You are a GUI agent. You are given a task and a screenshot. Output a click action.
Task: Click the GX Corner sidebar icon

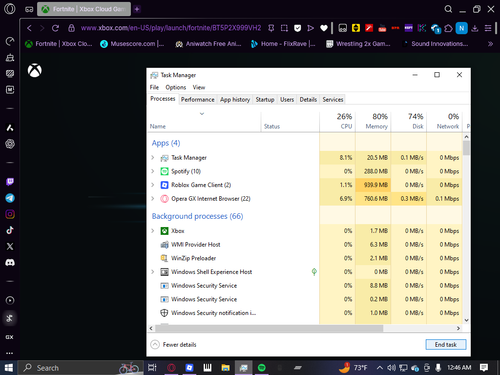click(x=9, y=337)
